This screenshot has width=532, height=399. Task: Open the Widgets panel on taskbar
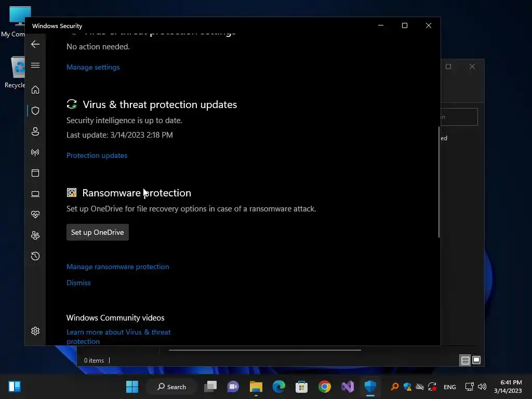15,387
